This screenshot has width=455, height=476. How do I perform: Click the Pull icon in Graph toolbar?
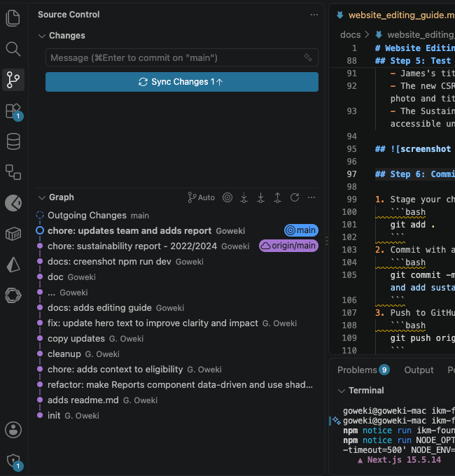tap(260, 197)
